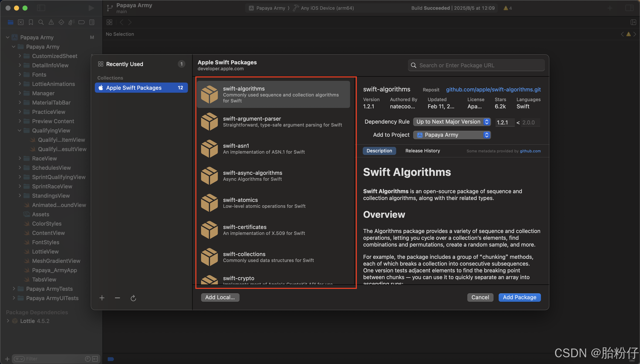640x364 pixels.
Task: Open the ContentView file
Action: click(x=48, y=233)
